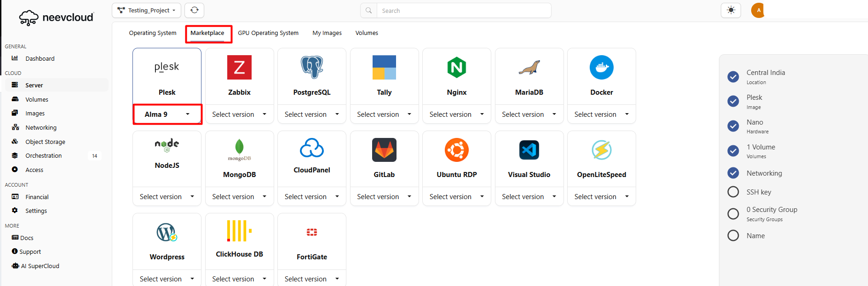Open the Testing_Project project dropdown
This screenshot has height=286, width=868.
click(x=146, y=10)
